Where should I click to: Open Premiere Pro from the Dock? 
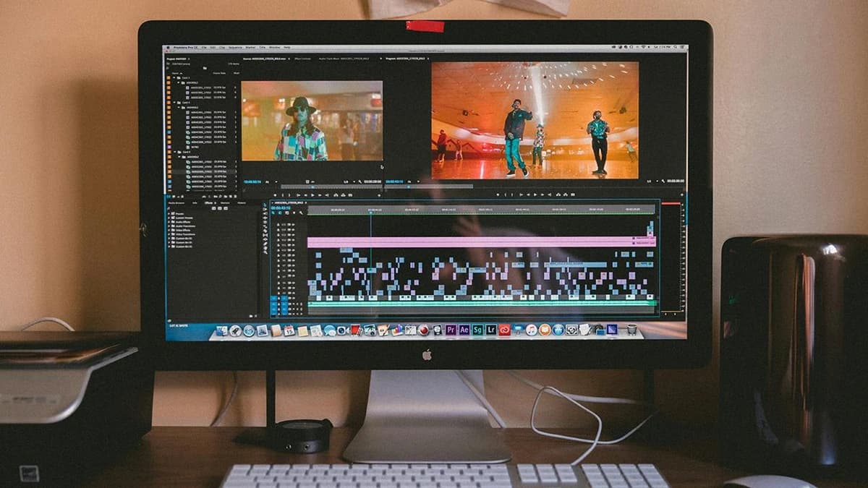tap(451, 330)
